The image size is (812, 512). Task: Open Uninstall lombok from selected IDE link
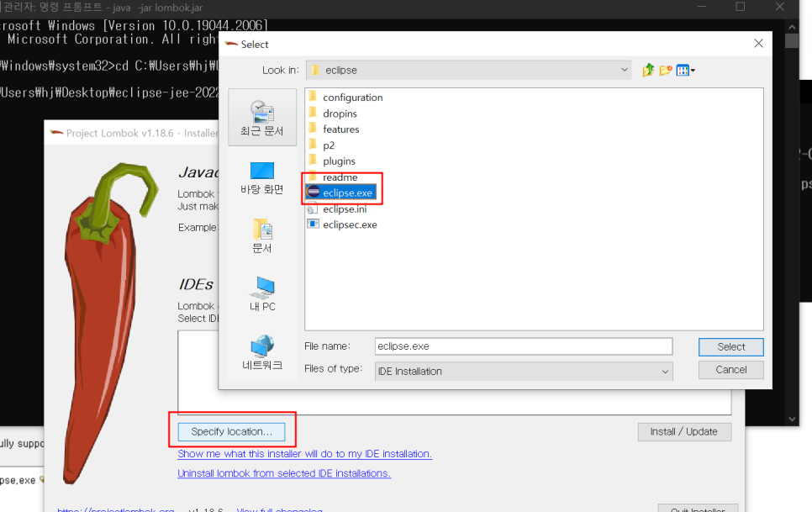pyautogui.click(x=284, y=473)
